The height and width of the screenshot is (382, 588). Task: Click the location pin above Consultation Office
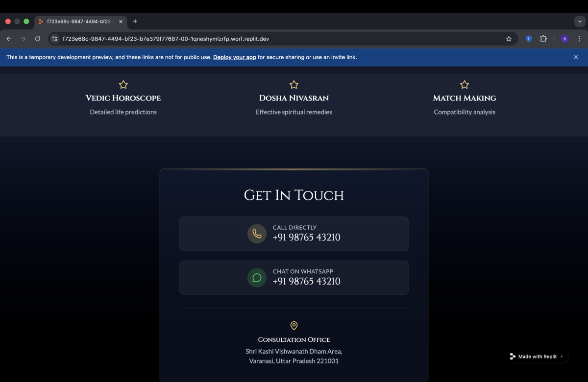294,326
